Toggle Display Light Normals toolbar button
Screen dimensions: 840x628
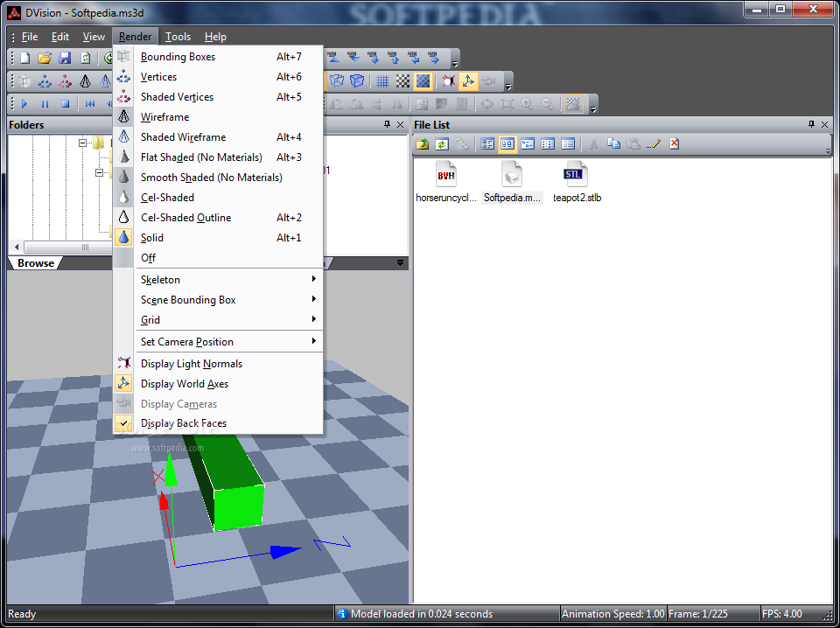pyautogui.click(x=448, y=81)
